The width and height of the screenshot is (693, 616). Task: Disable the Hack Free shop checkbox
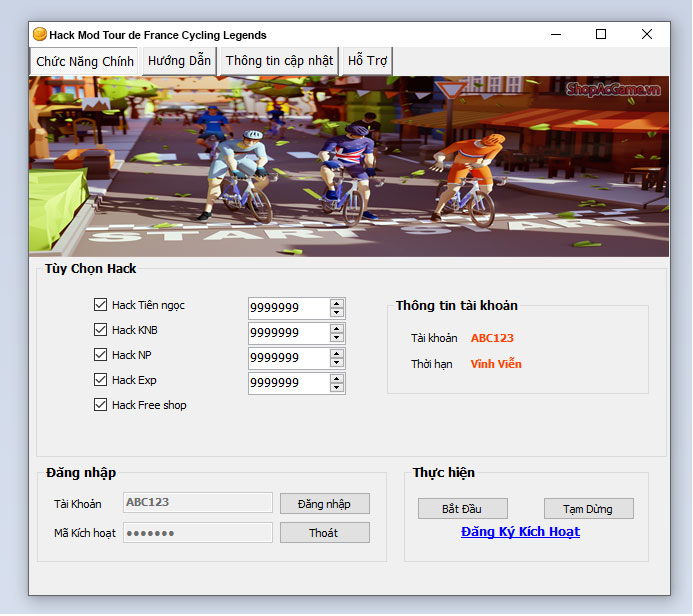[100, 405]
